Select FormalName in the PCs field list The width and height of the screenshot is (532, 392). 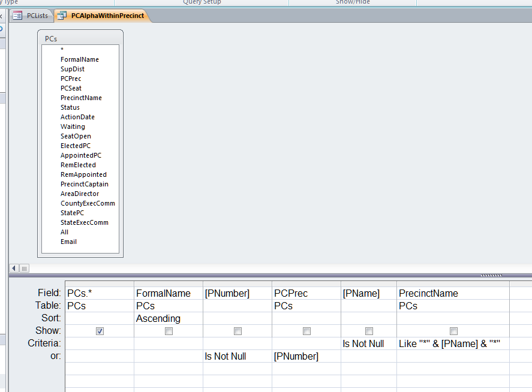80,59
